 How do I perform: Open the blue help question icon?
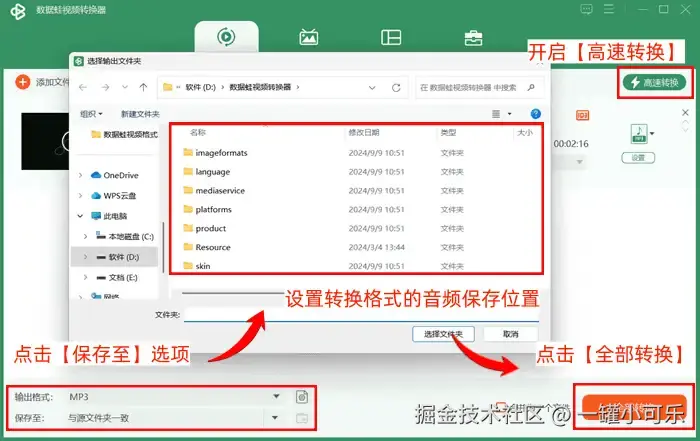pos(536,114)
